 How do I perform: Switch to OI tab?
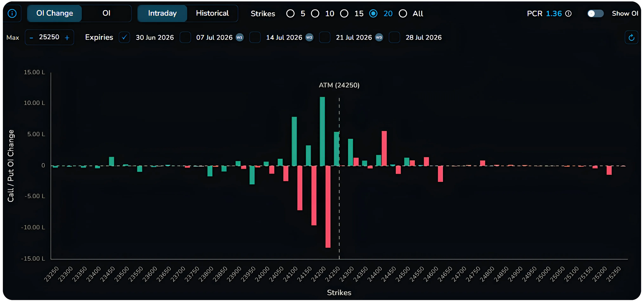click(106, 13)
